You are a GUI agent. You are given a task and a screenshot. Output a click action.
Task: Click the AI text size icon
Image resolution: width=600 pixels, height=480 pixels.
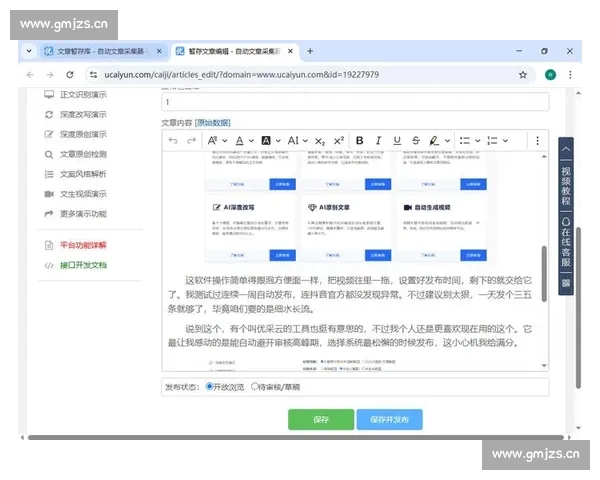[293, 141]
